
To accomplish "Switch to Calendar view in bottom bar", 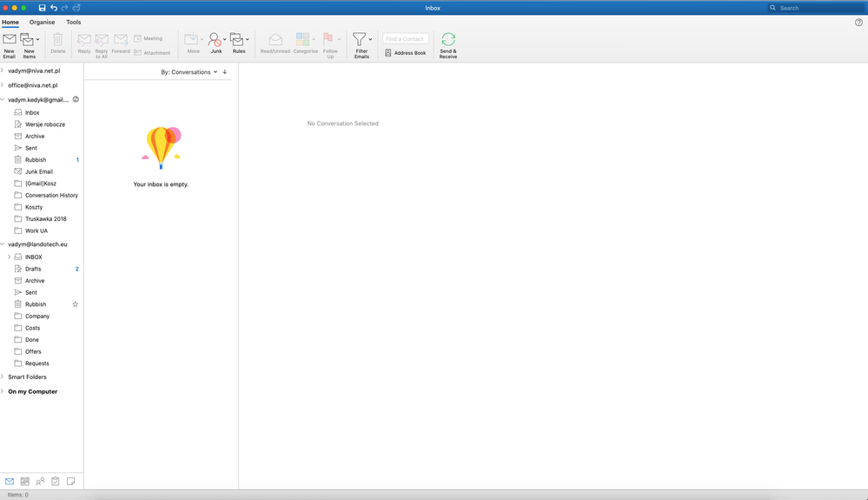I will click(x=25, y=481).
